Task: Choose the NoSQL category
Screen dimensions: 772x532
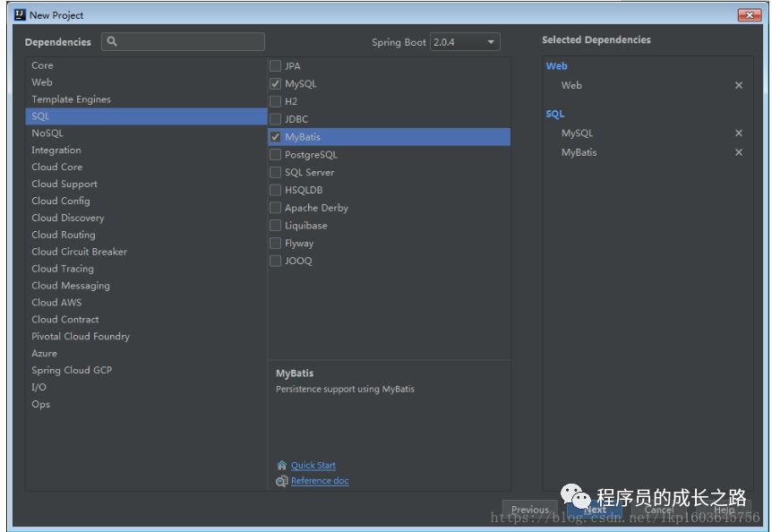Action: click(x=146, y=133)
